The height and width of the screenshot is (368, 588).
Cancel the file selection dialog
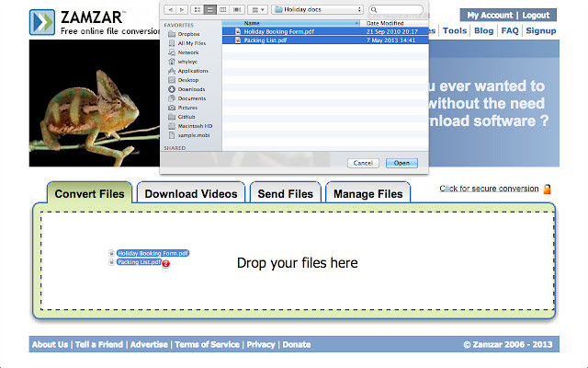tap(363, 163)
